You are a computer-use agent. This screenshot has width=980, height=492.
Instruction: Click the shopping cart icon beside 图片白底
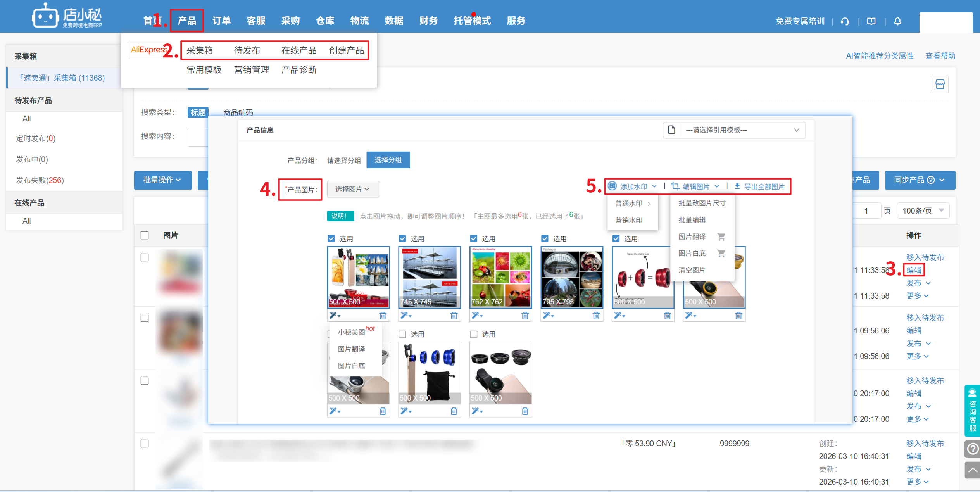(721, 254)
